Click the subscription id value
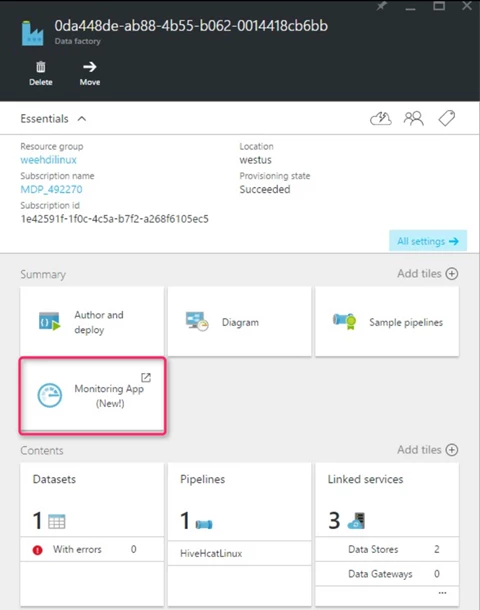Viewport: 480px width, 610px height. 114,219
